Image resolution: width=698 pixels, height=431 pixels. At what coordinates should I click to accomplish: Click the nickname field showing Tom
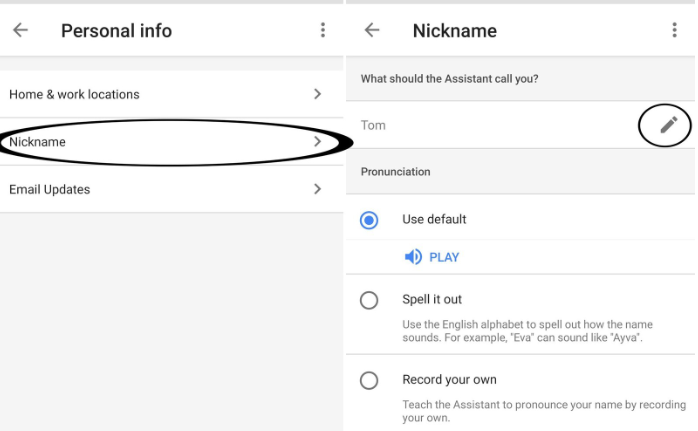tap(374, 125)
